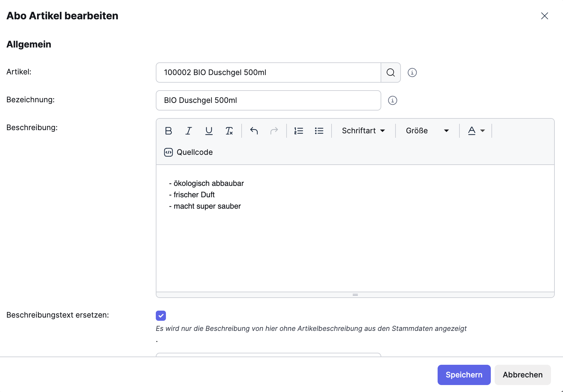Clear text formatting with Tx icon
Viewport: 563px width, 392px height.
(229, 131)
